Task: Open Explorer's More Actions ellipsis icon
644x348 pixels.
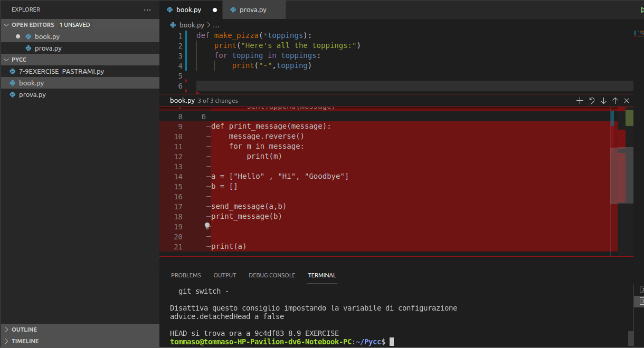Action: [x=147, y=9]
